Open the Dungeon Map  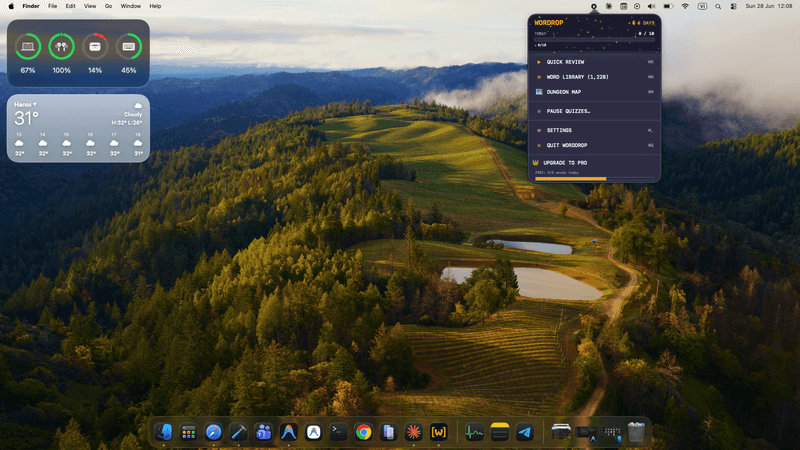coord(594,92)
